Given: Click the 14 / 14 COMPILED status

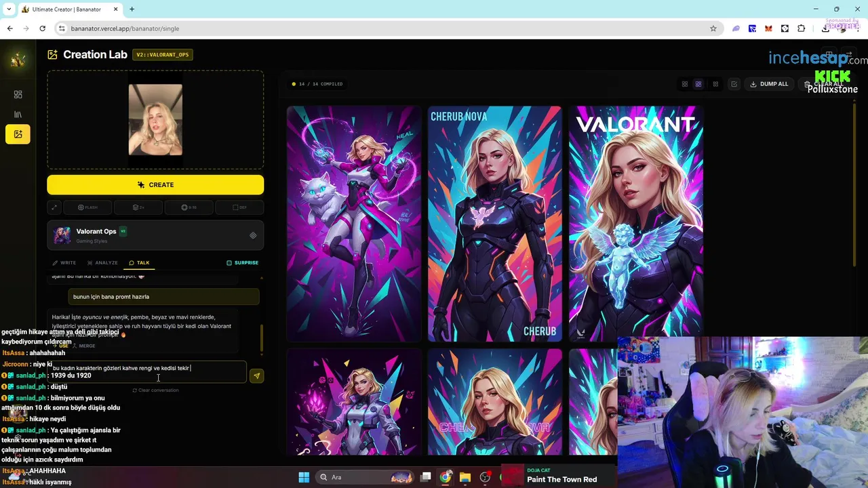Looking at the screenshot, I should tap(317, 84).
